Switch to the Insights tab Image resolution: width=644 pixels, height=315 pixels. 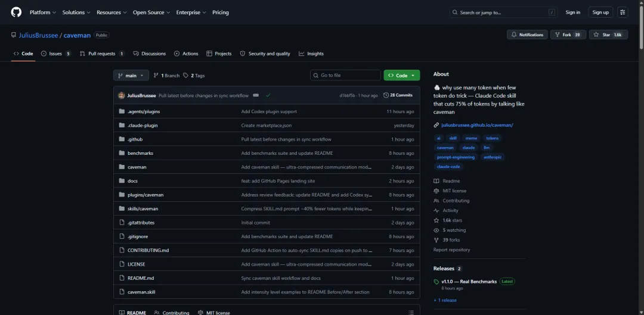coord(311,54)
